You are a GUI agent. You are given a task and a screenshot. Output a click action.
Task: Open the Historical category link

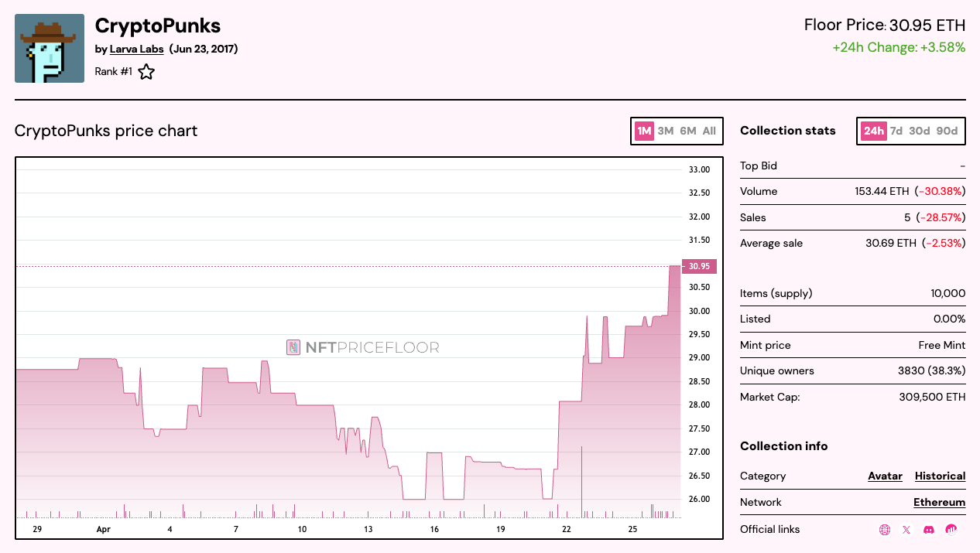[x=940, y=476]
